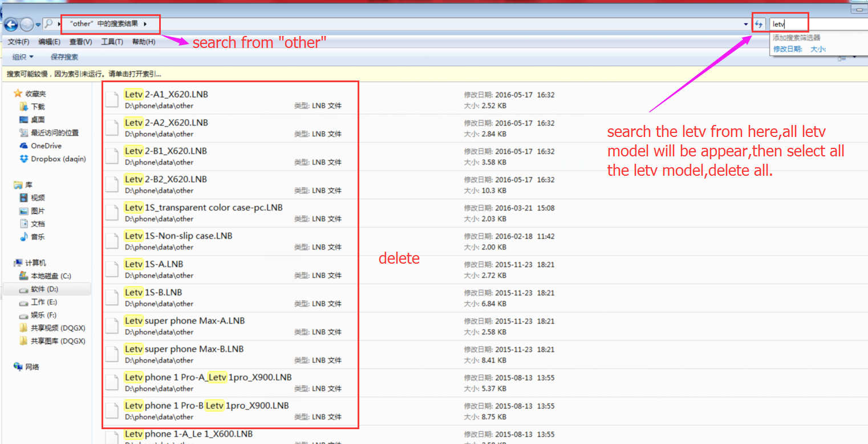The height and width of the screenshot is (444, 868).
Task: Select icon of Letv super phone Max-B.LNB
Action: pos(112,354)
